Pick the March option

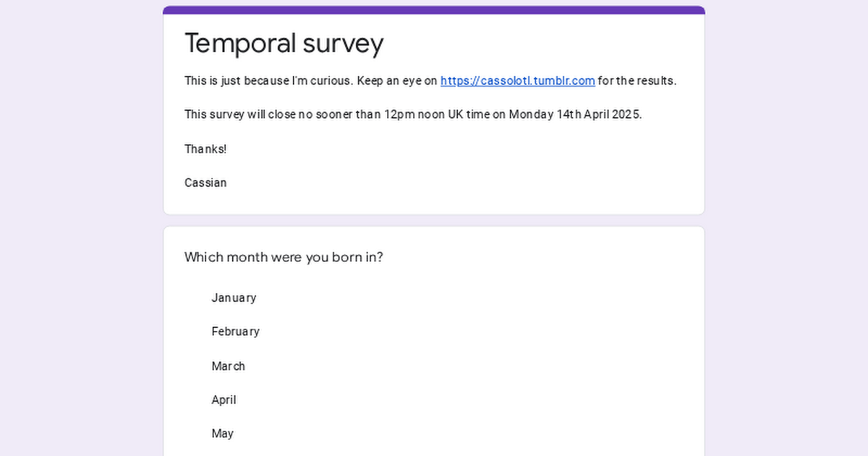228,366
